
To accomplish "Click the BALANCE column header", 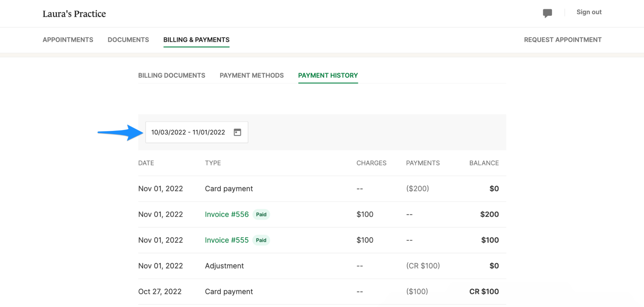I will coord(484,163).
